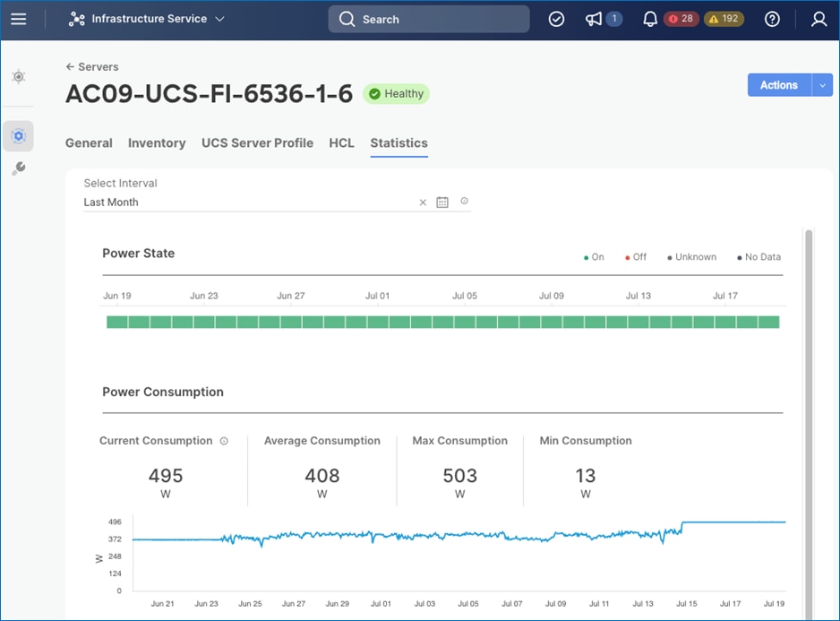Open the announcements megaphone icon
840x621 pixels.
coord(593,20)
